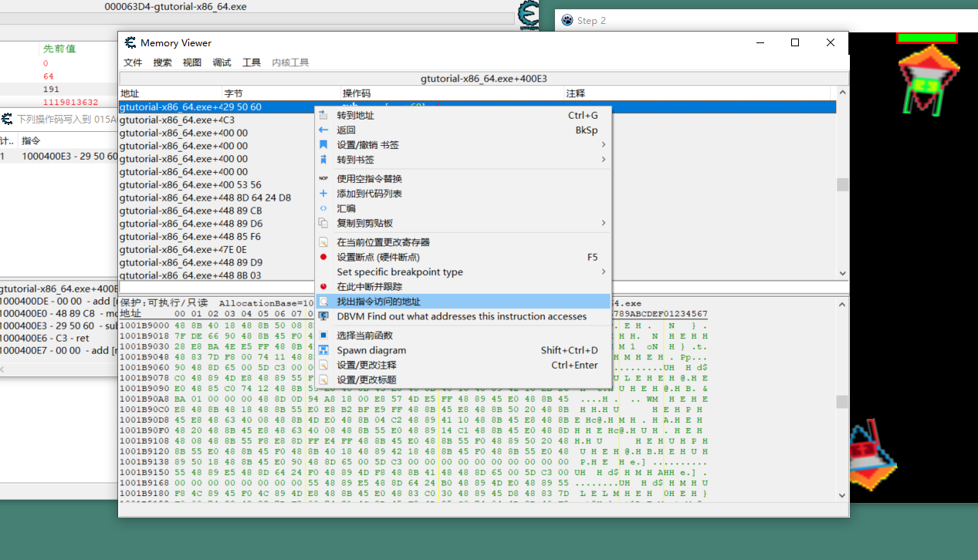Image resolution: width=978 pixels, height=560 pixels.
Task: Click the plus icon beside 添加到代码列表
Action: (323, 192)
